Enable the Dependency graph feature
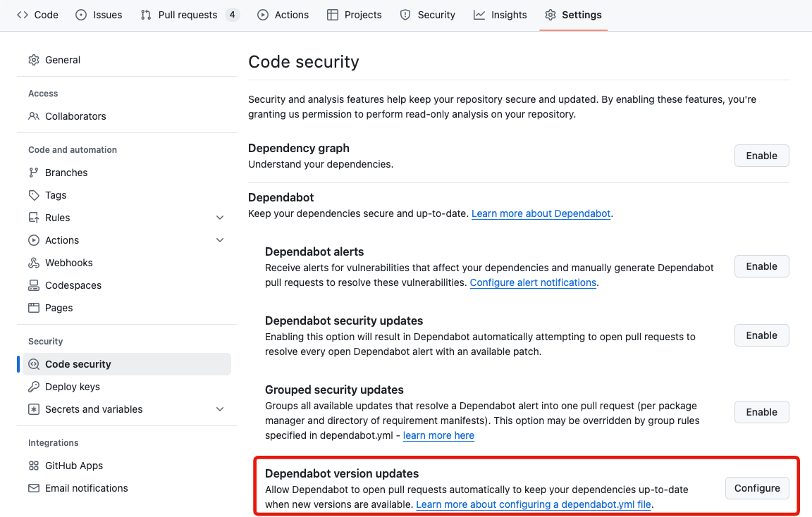The width and height of the screenshot is (812, 517). click(x=761, y=156)
